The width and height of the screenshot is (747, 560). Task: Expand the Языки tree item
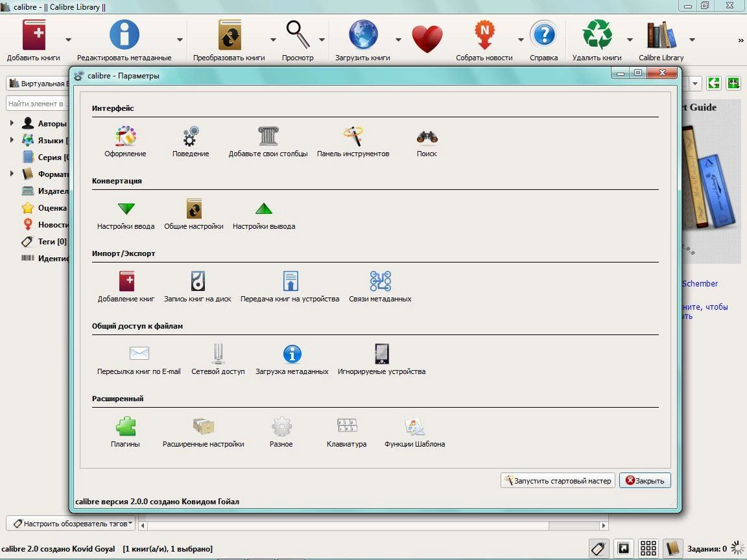pyautogui.click(x=12, y=140)
